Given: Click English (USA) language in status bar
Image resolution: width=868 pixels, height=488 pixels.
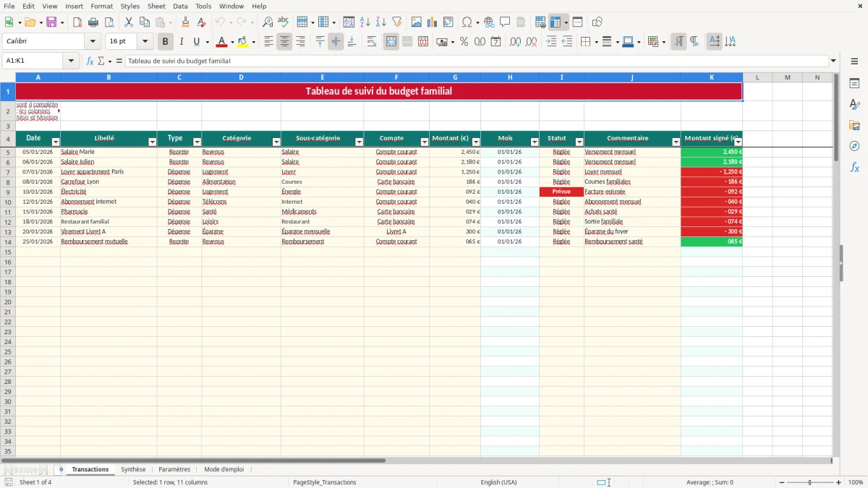Looking at the screenshot, I should [498, 482].
